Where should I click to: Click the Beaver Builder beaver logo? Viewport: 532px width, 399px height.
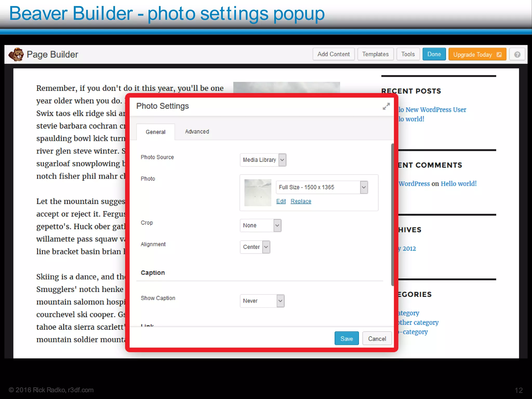pyautogui.click(x=16, y=54)
